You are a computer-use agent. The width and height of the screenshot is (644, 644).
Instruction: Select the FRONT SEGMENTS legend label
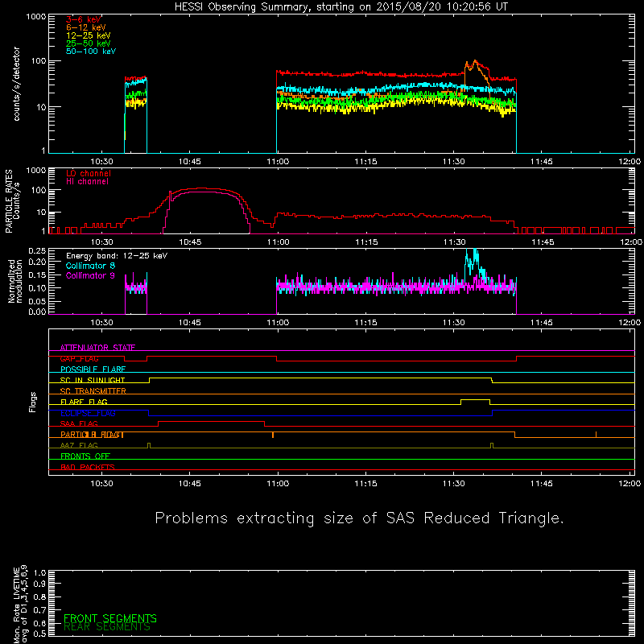[x=110, y=618]
